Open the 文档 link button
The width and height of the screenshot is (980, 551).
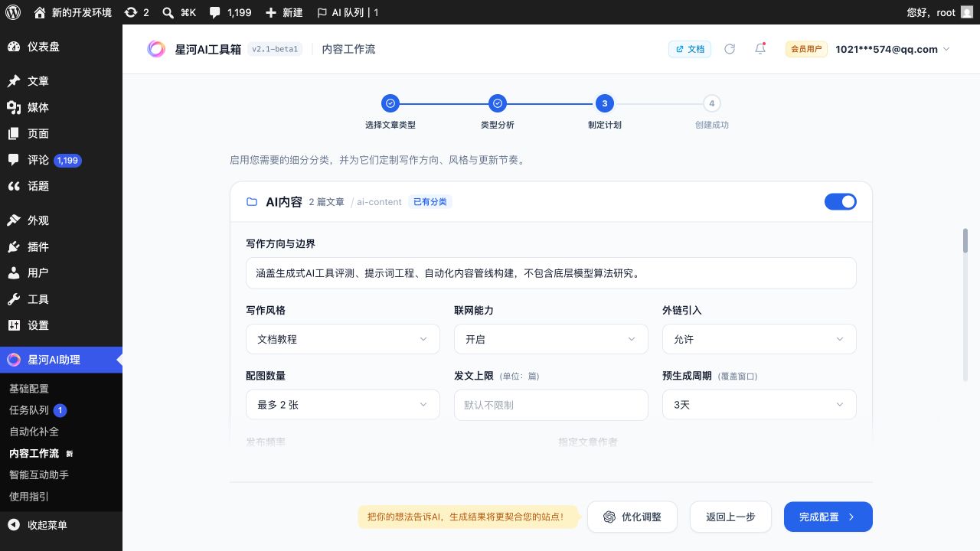tap(690, 49)
